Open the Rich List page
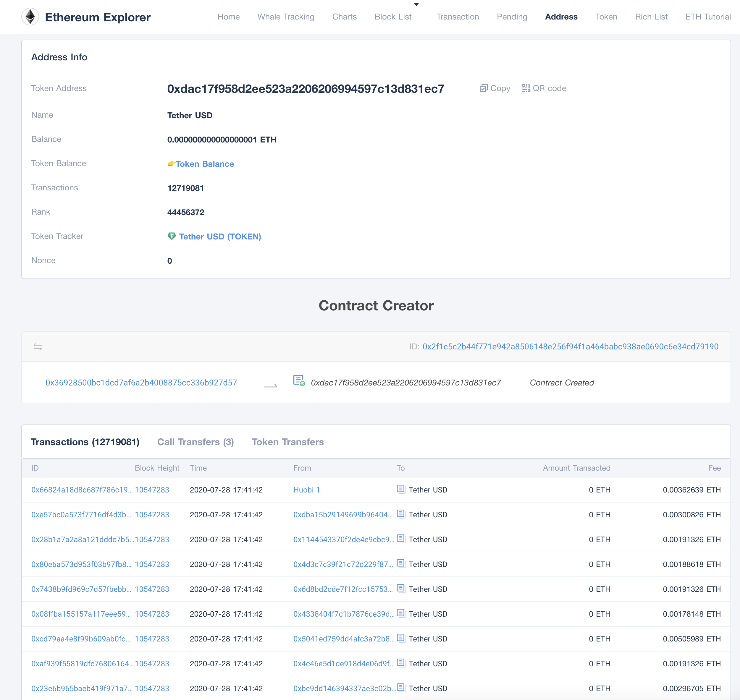This screenshot has width=740, height=700. [651, 17]
